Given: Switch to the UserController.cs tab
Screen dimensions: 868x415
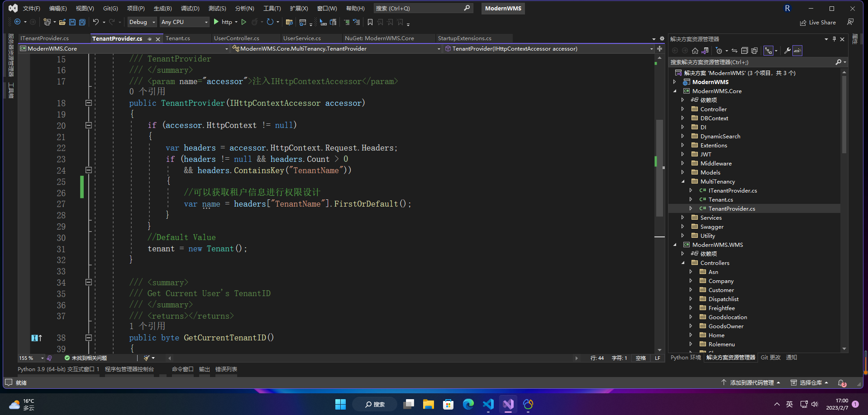Looking at the screenshot, I should pos(236,38).
